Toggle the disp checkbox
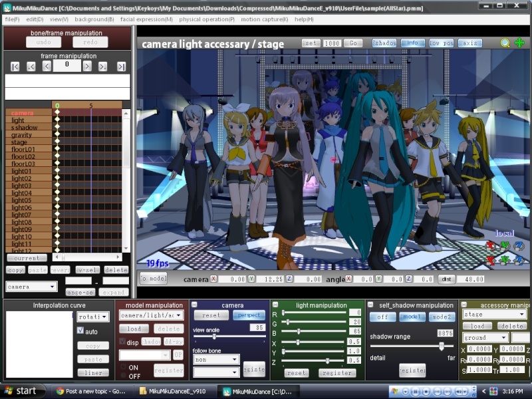532x399 pixels. click(x=122, y=342)
